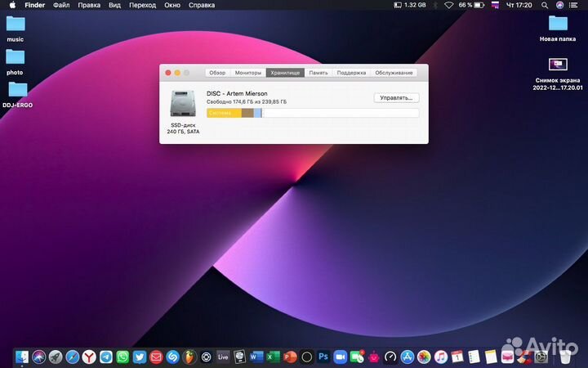Click the brown storage bar segment
Screen dimensions: 588x368
[247, 113]
